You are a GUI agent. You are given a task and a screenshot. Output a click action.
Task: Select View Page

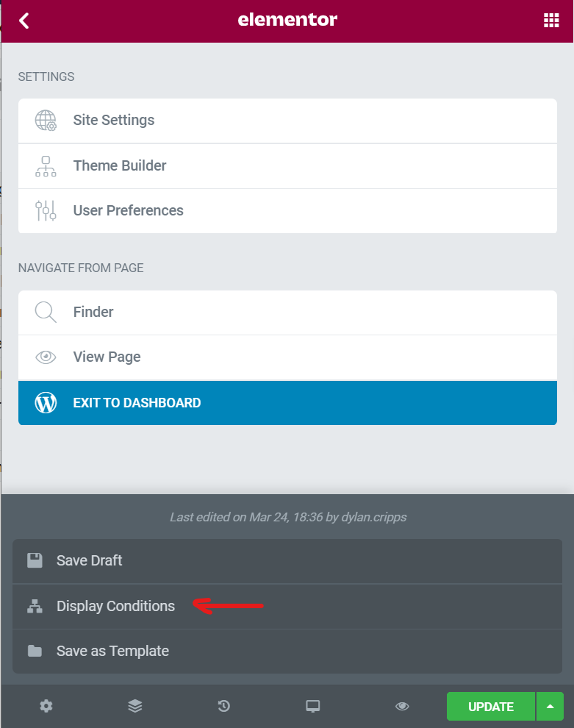(x=287, y=357)
